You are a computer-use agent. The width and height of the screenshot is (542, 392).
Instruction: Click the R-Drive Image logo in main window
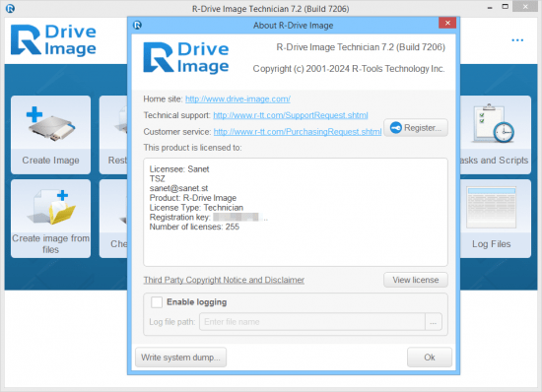coord(53,40)
